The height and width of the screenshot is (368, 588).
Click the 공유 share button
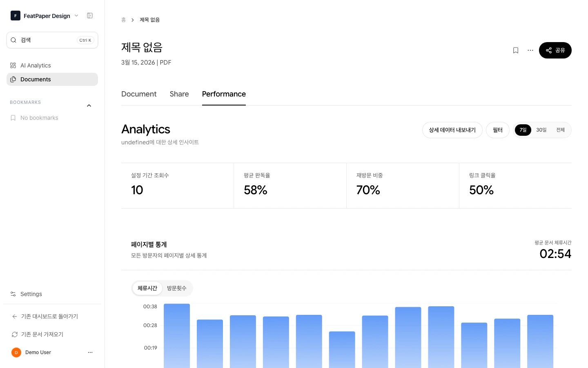pos(555,50)
